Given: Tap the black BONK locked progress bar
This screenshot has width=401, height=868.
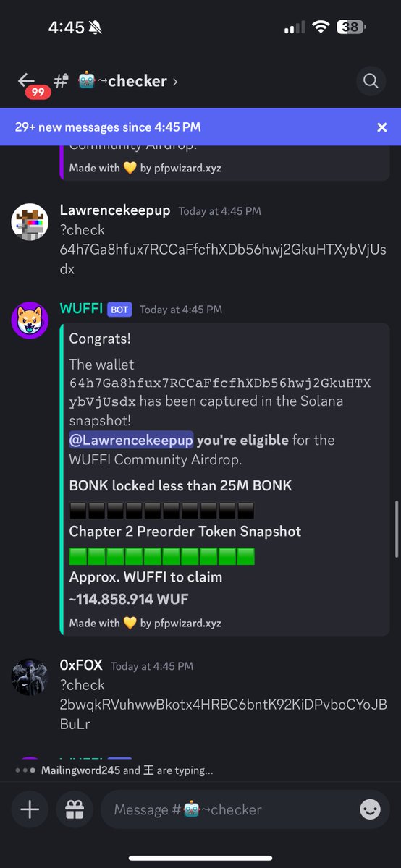Looking at the screenshot, I should (162, 511).
